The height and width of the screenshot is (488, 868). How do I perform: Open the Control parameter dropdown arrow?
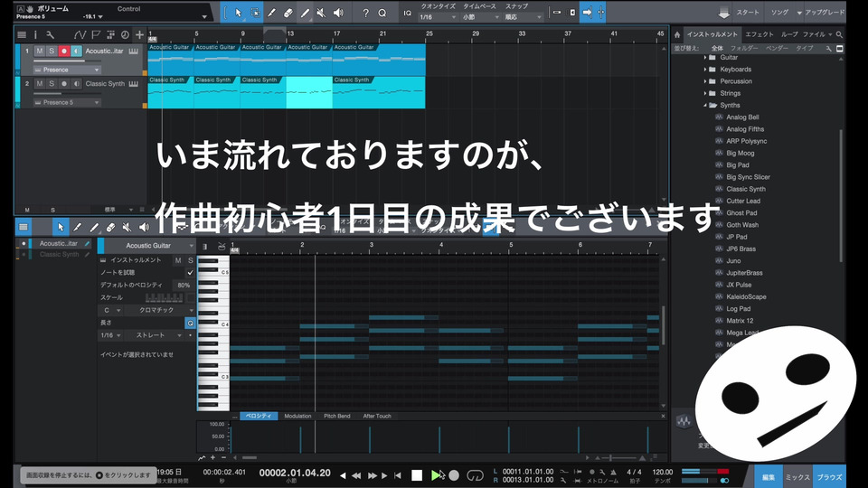click(204, 17)
